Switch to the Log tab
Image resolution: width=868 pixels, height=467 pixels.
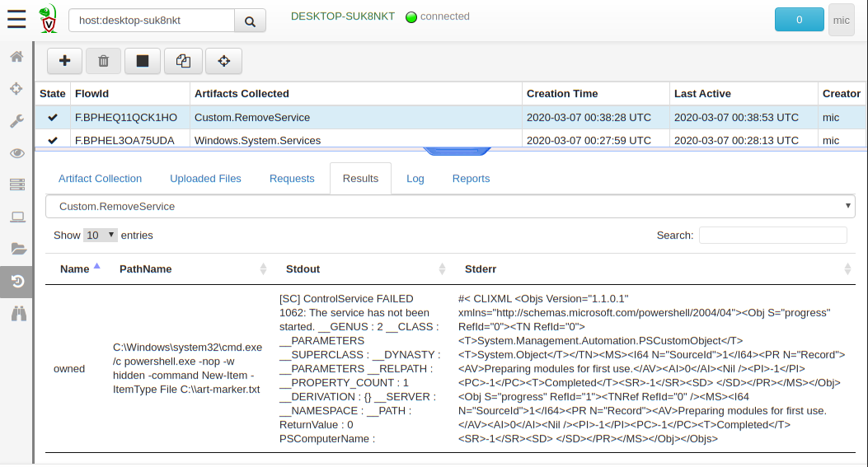(415, 179)
